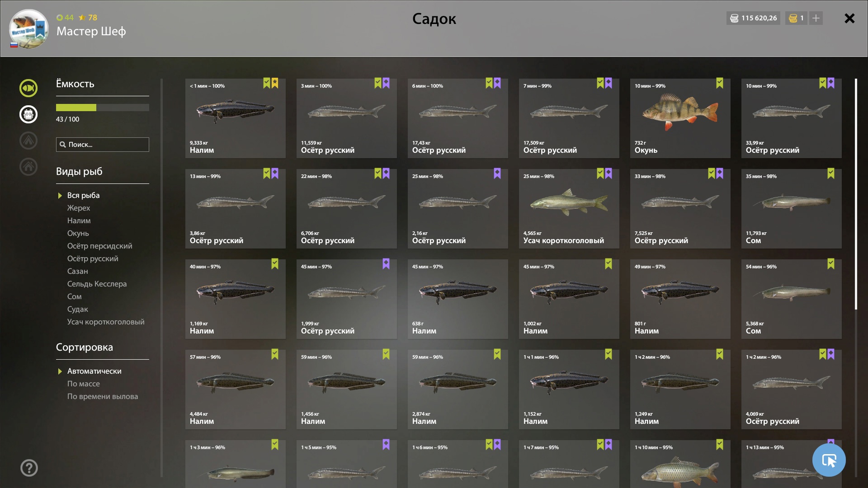
Task: Toggle purple bookmark on 2,16 кг Осётр русский
Action: 497,174
